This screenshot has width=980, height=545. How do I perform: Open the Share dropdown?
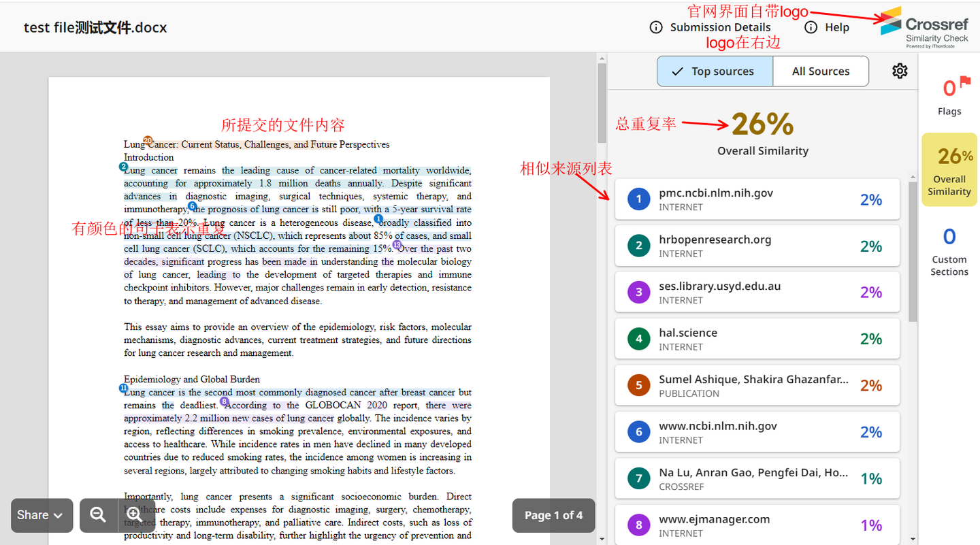coord(42,515)
